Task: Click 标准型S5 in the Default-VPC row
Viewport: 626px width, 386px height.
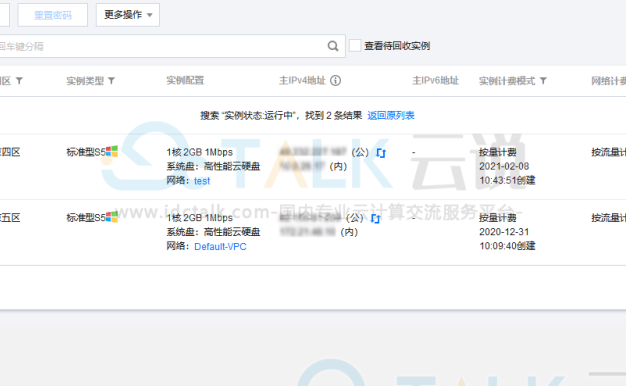Action: pos(86,218)
